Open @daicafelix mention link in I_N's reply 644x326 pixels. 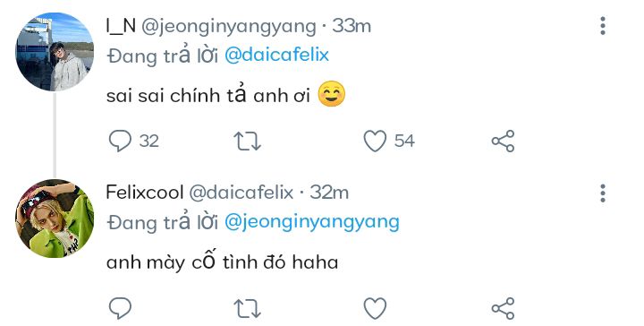(x=276, y=56)
